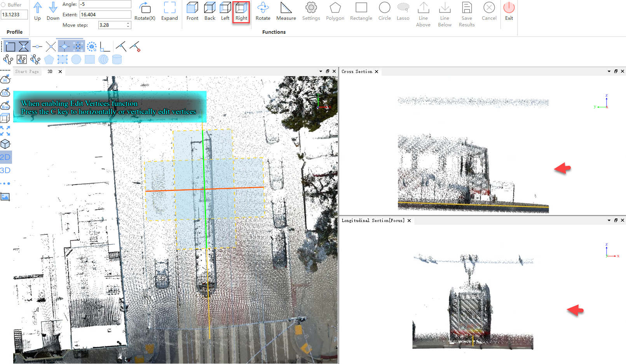Screen dimensions: 626x364
Task: Select the 3D view tab
Action: point(50,71)
